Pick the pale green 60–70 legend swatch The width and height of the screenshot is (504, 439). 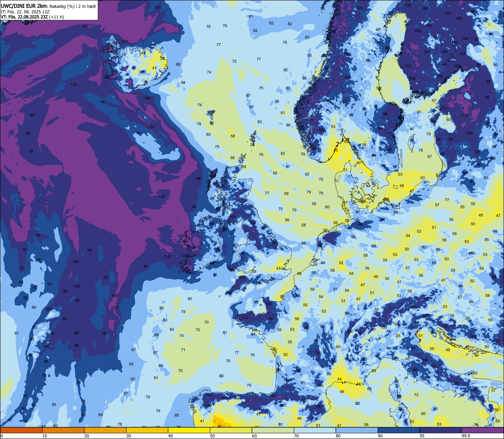[x=273, y=430]
